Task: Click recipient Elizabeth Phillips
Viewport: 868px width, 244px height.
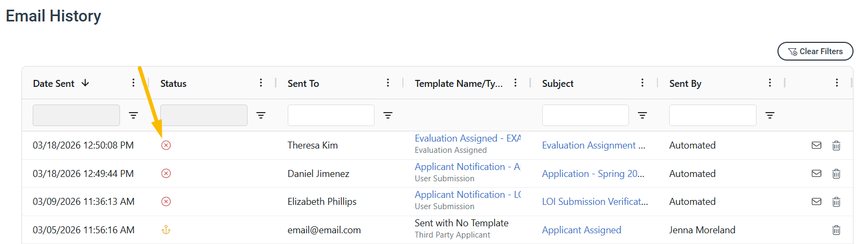Action: pyautogui.click(x=322, y=202)
